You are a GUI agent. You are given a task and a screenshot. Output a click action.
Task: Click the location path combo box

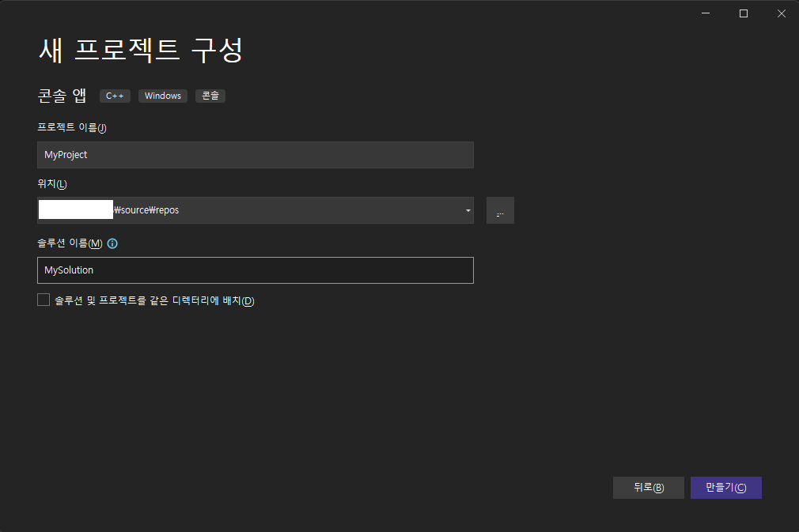(256, 210)
